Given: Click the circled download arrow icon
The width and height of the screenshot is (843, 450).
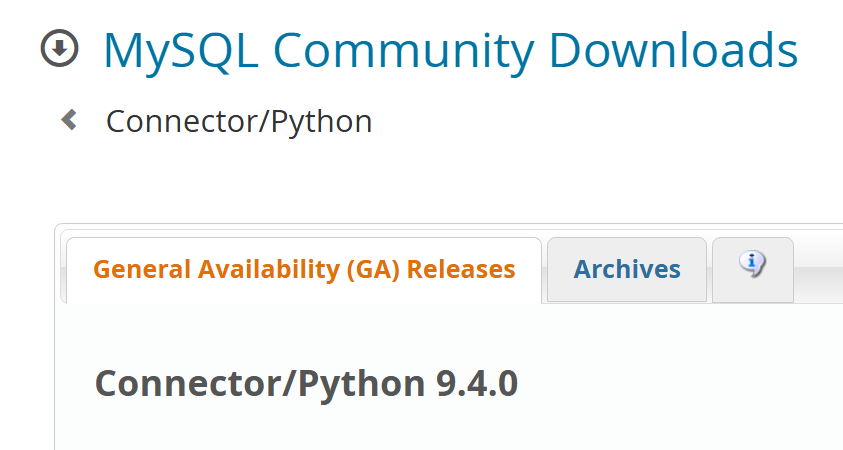Looking at the screenshot, I should point(60,48).
